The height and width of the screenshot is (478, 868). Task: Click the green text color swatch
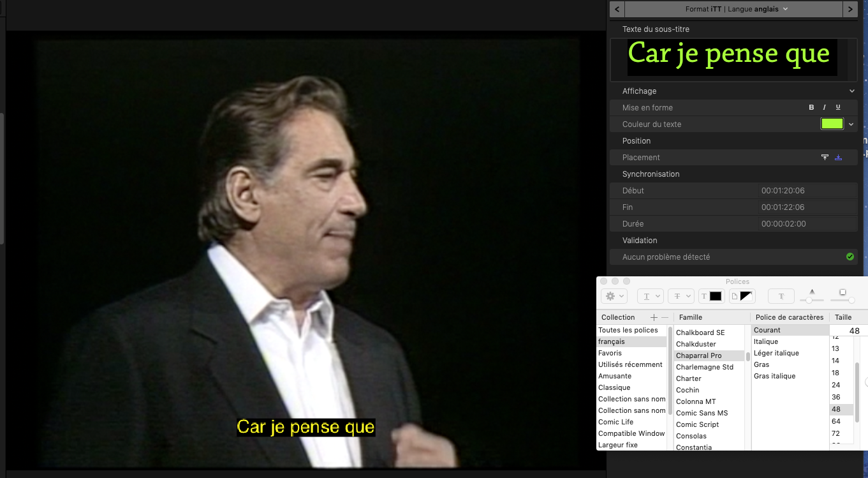click(x=832, y=124)
